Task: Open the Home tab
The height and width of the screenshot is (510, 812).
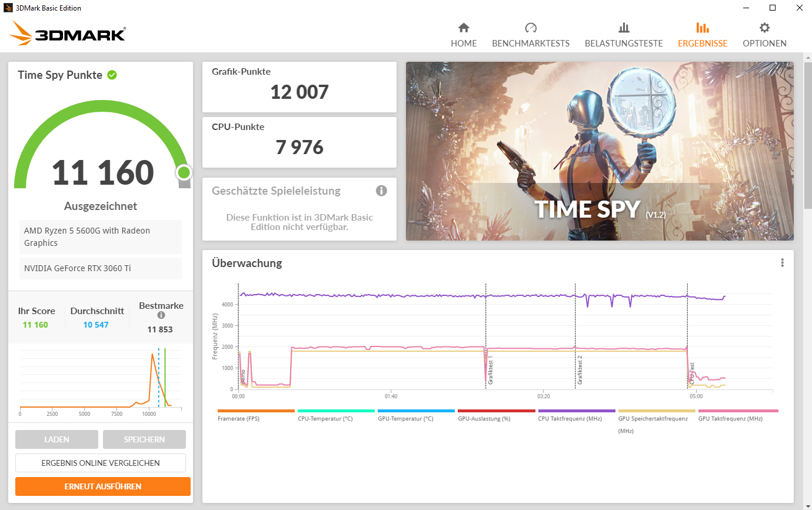Action: pyautogui.click(x=464, y=35)
